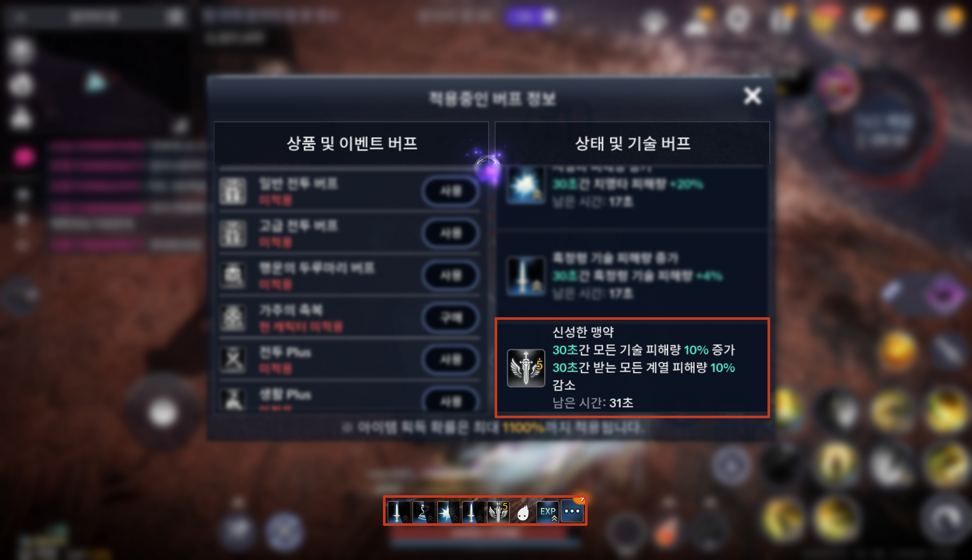Click the pink icon in left sidebar
The width and height of the screenshot is (972, 560).
point(23,157)
